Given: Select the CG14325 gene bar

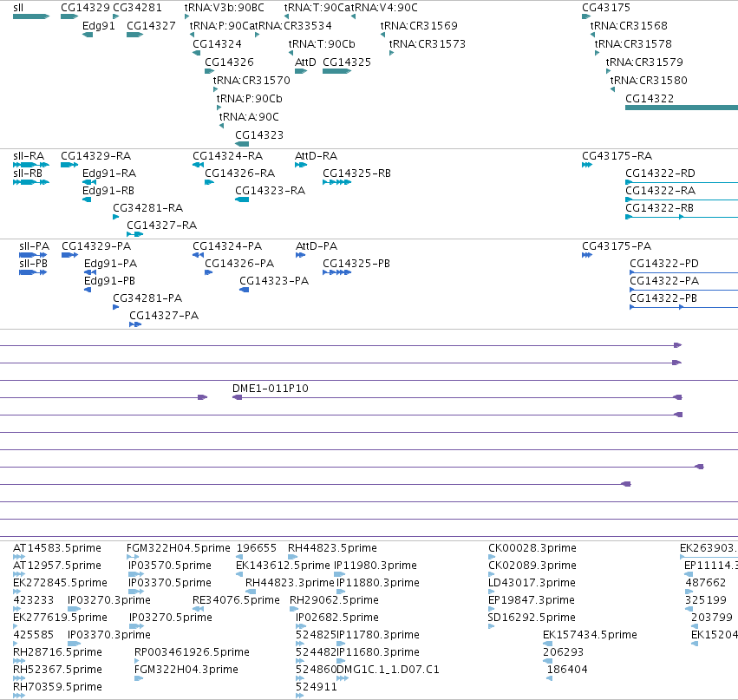Looking at the screenshot, I should point(337,71).
